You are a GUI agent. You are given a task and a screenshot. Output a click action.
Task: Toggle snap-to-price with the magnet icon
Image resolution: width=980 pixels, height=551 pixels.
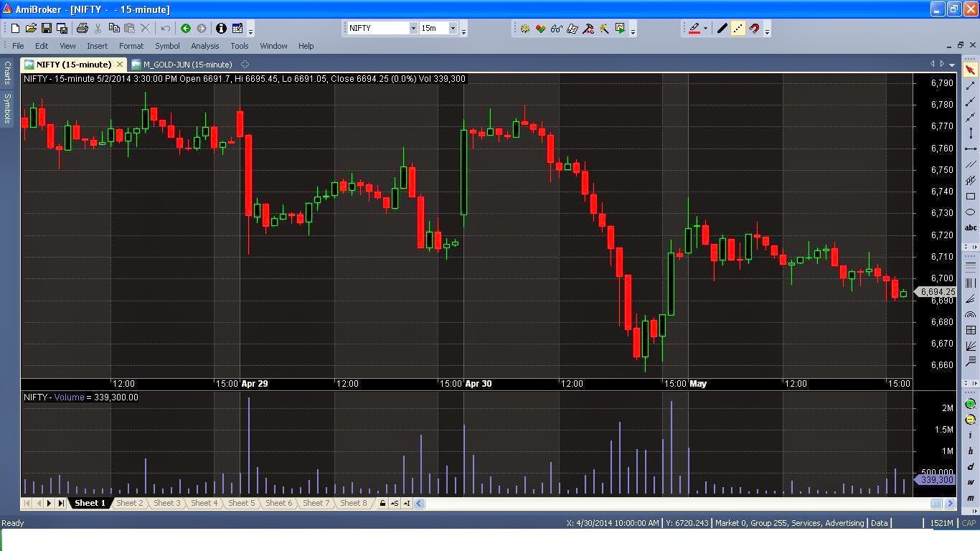click(755, 28)
